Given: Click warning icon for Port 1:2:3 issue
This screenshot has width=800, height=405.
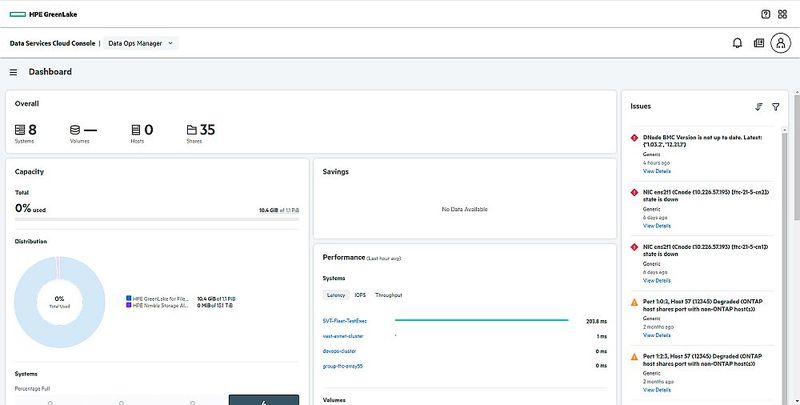Looking at the screenshot, I should tap(634, 357).
